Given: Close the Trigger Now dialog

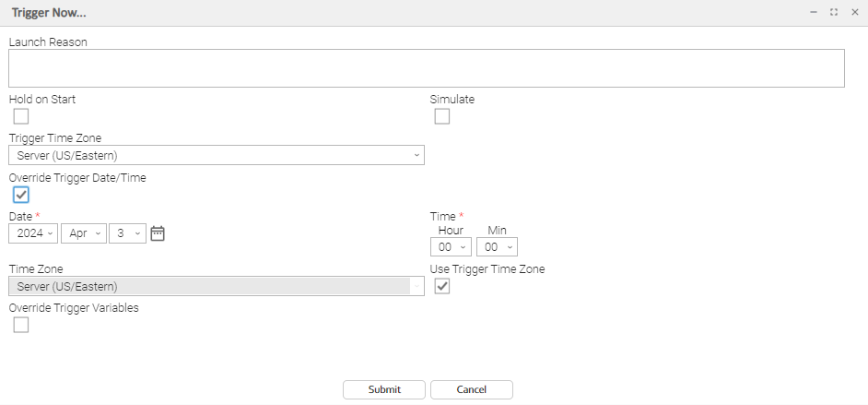Looking at the screenshot, I should click(x=854, y=12).
